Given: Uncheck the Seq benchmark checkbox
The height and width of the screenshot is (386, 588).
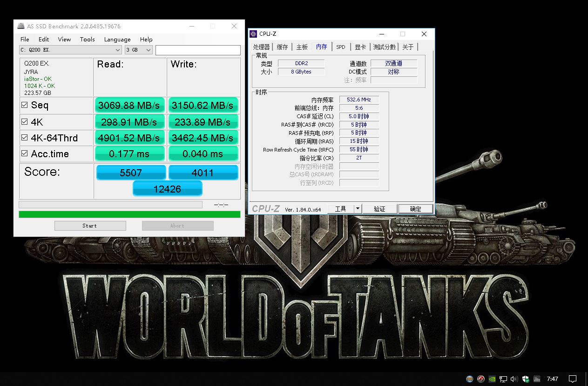Looking at the screenshot, I should click(x=25, y=106).
